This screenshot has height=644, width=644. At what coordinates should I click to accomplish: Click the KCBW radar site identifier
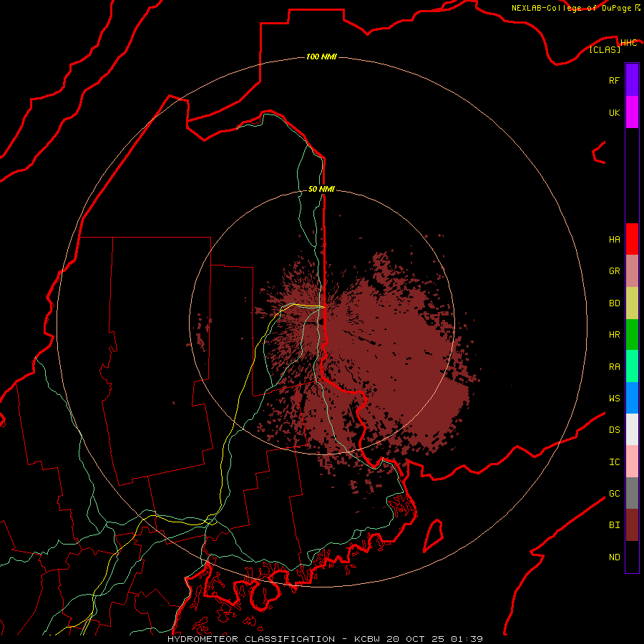click(367, 639)
